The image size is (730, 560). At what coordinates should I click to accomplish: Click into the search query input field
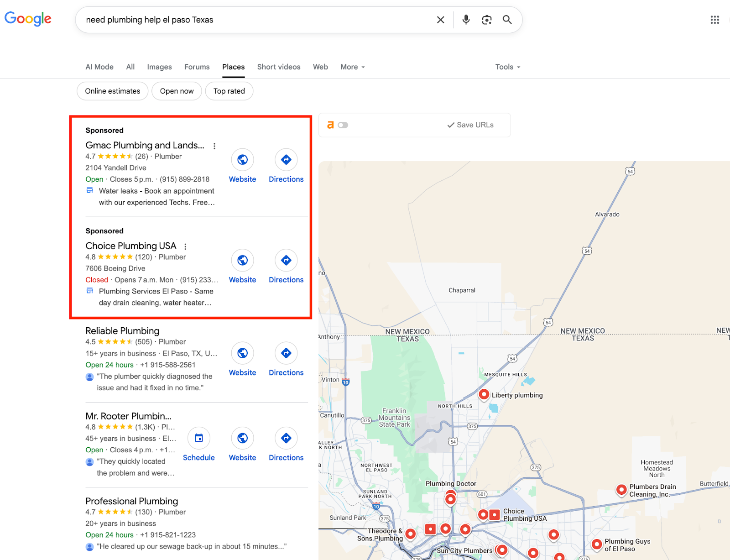(x=255, y=20)
